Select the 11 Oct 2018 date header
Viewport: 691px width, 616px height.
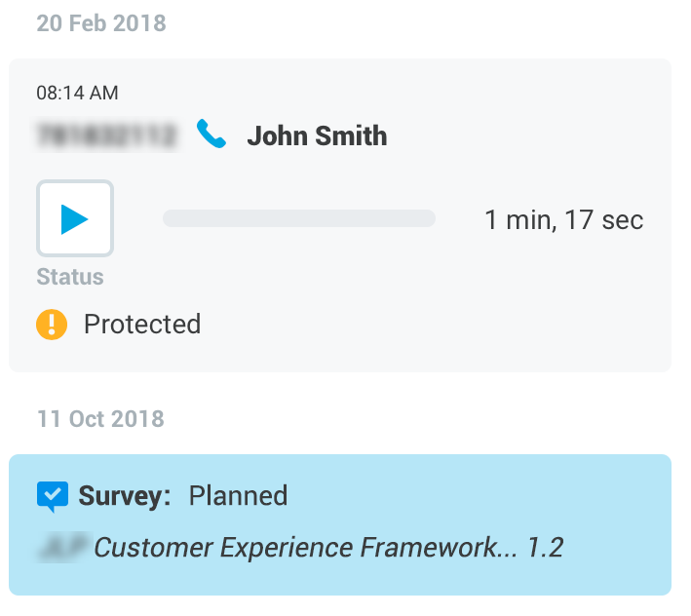(x=100, y=419)
